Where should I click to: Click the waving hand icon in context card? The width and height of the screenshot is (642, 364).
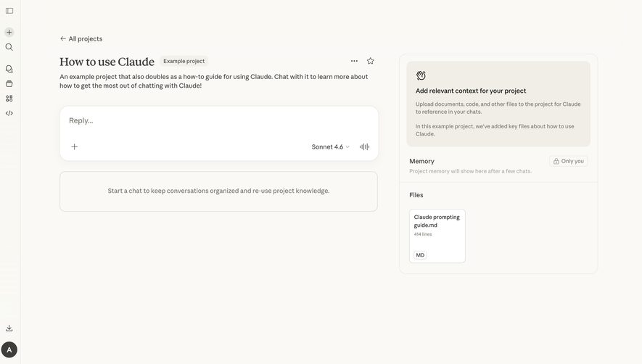(421, 75)
